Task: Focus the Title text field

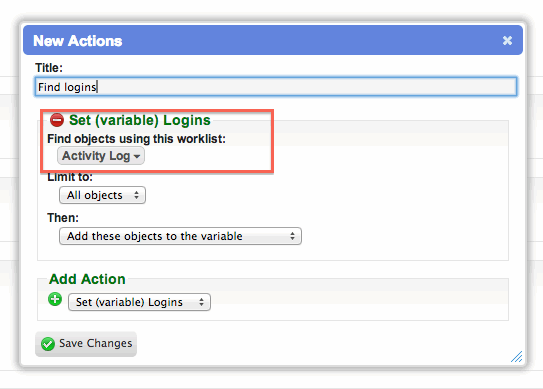Action: coord(276,87)
